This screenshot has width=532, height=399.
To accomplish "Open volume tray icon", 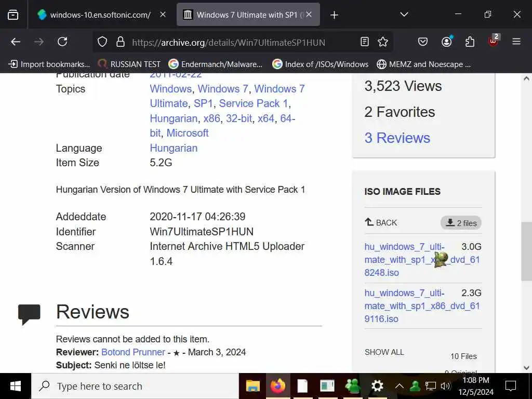I will tap(445, 386).
